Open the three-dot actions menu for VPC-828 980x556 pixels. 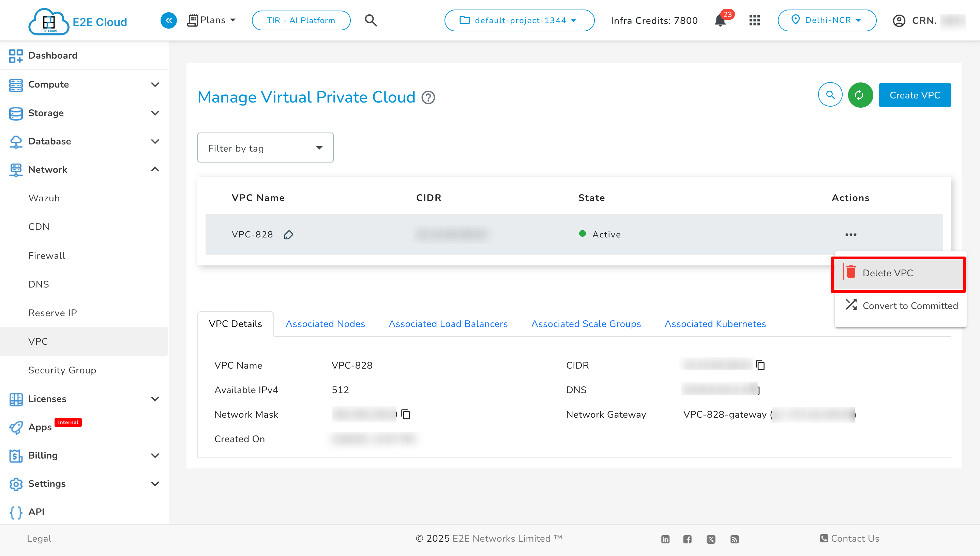(850, 234)
